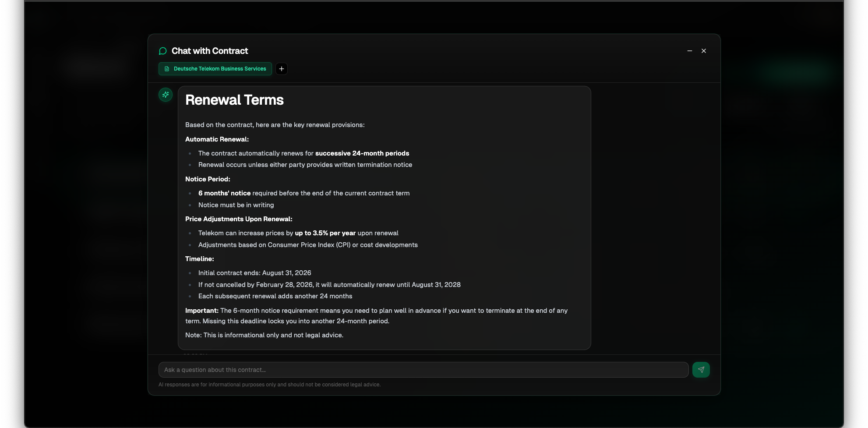Click the "Automatic Renewal:" section label
The height and width of the screenshot is (428, 868).
tap(216, 139)
